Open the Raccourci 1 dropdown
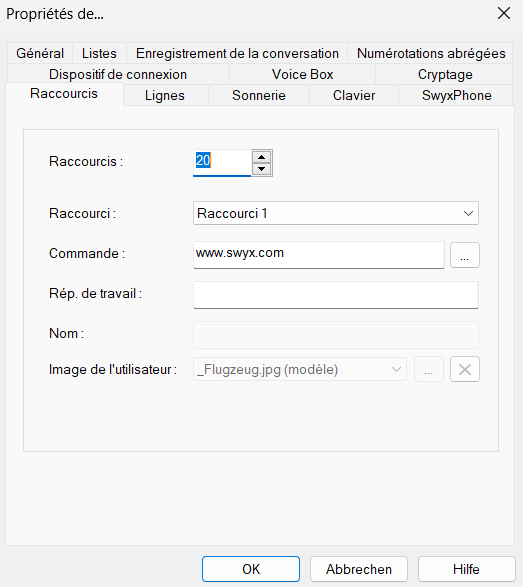 pos(336,213)
